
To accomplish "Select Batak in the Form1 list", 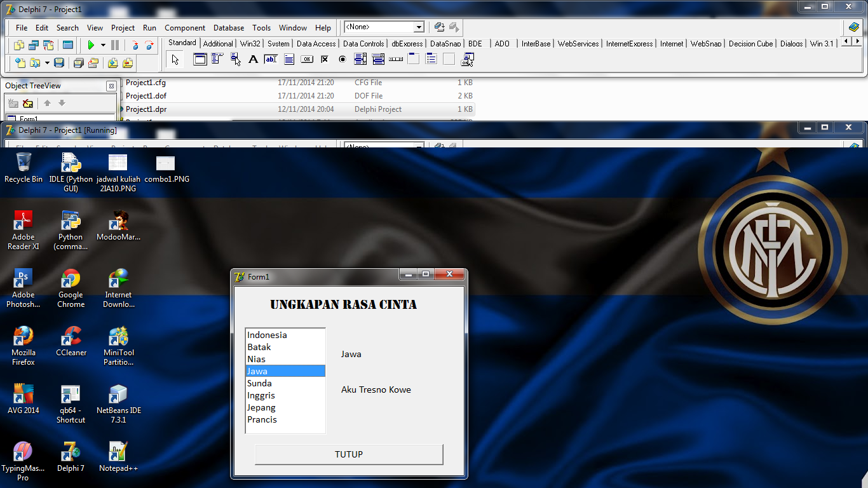I will pos(285,347).
